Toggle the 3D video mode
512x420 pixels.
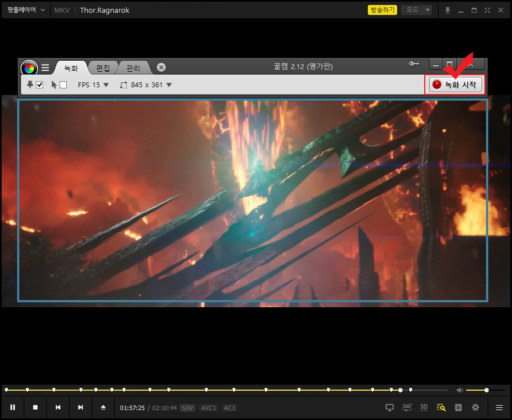click(x=424, y=407)
